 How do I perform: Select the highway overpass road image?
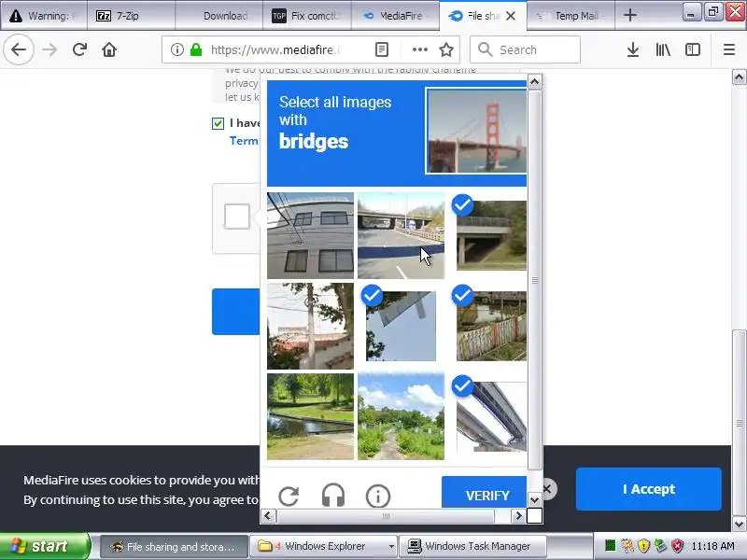401,235
